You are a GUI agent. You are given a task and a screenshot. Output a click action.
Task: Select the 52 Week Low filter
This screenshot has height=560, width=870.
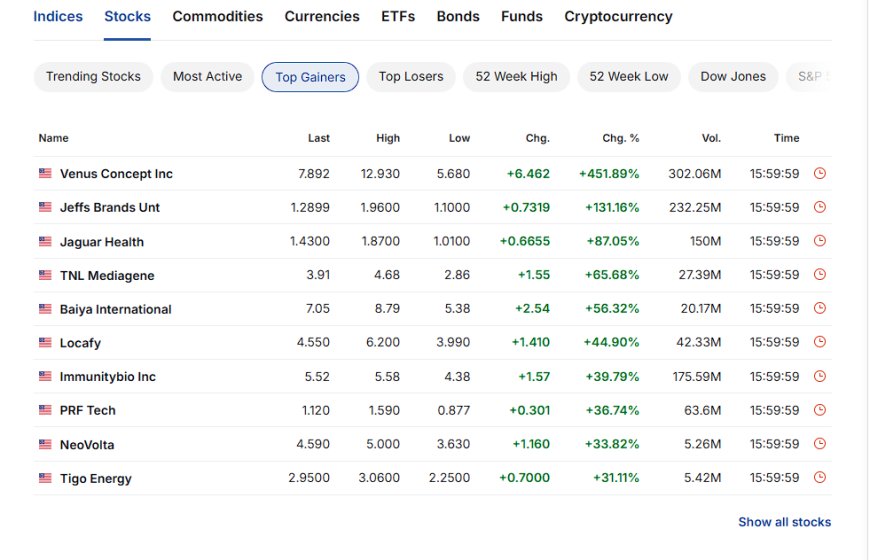tap(629, 77)
